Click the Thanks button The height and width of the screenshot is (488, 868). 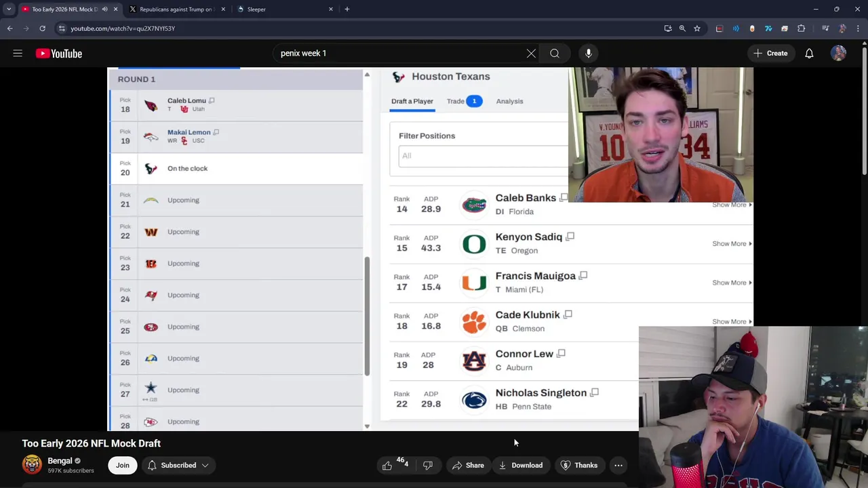click(x=579, y=466)
